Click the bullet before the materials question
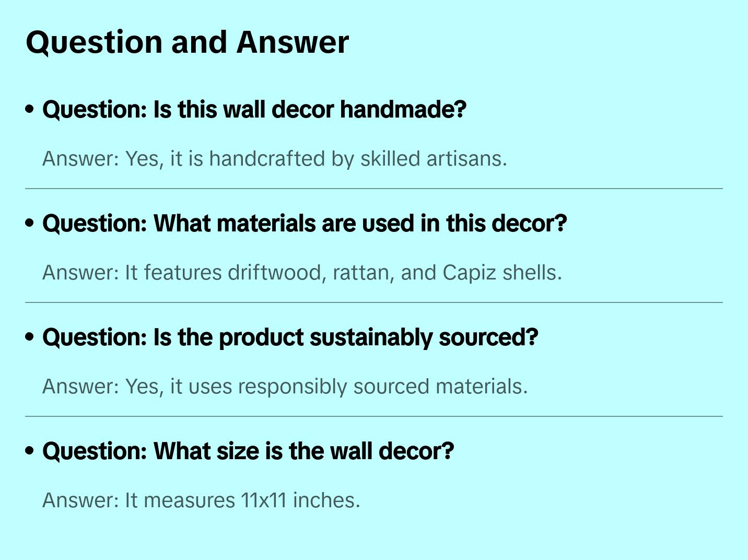 coord(30,224)
